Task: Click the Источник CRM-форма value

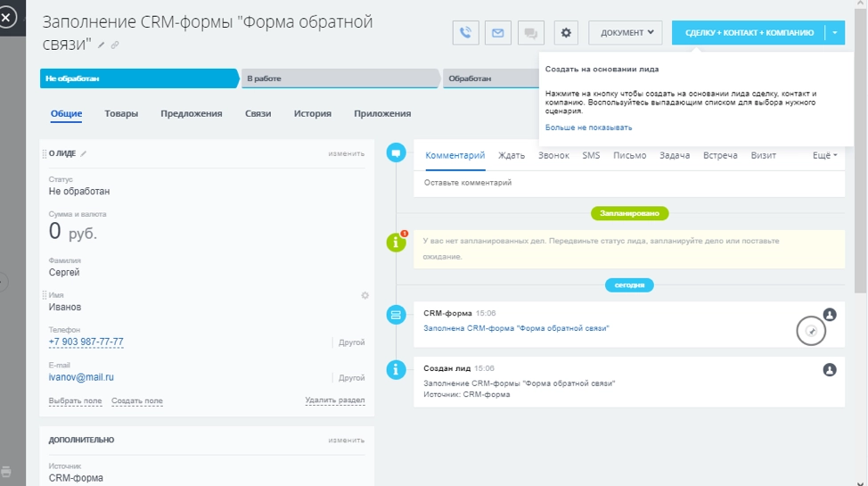Action: [76, 478]
